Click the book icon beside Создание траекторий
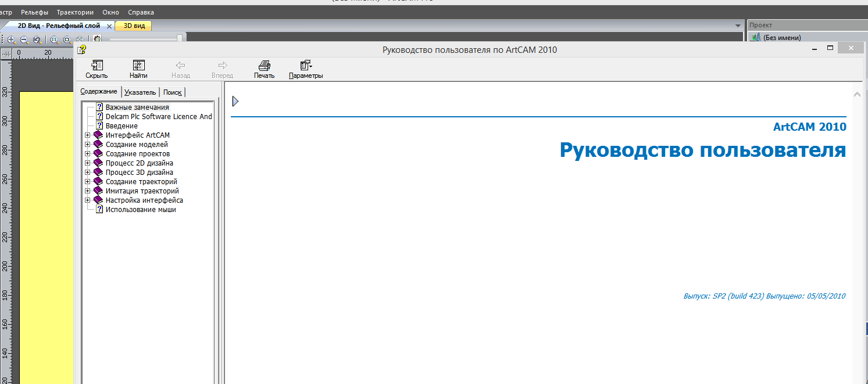The height and width of the screenshot is (384, 868). click(x=98, y=181)
